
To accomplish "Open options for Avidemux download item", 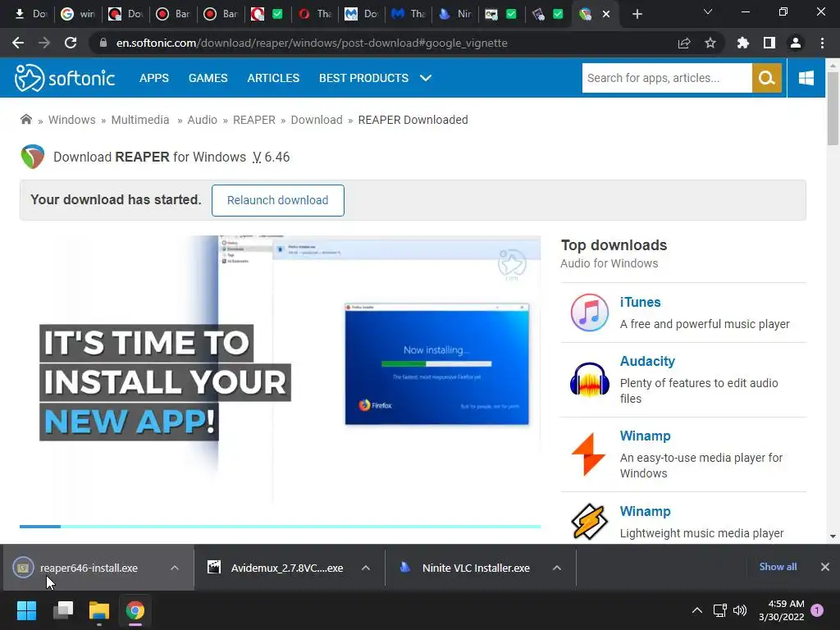I will [x=365, y=568].
